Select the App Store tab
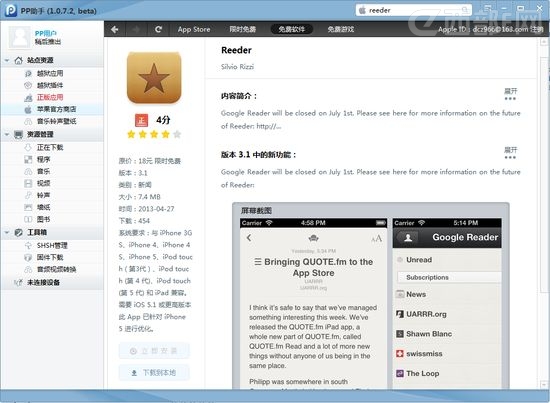Viewport: 550px width, 403px height. [194, 29]
